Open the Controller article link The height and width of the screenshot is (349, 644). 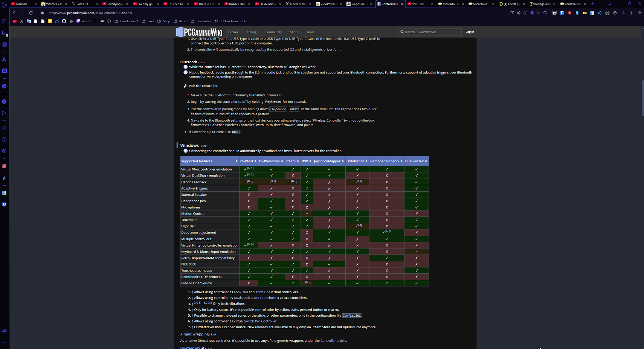click(x=333, y=341)
